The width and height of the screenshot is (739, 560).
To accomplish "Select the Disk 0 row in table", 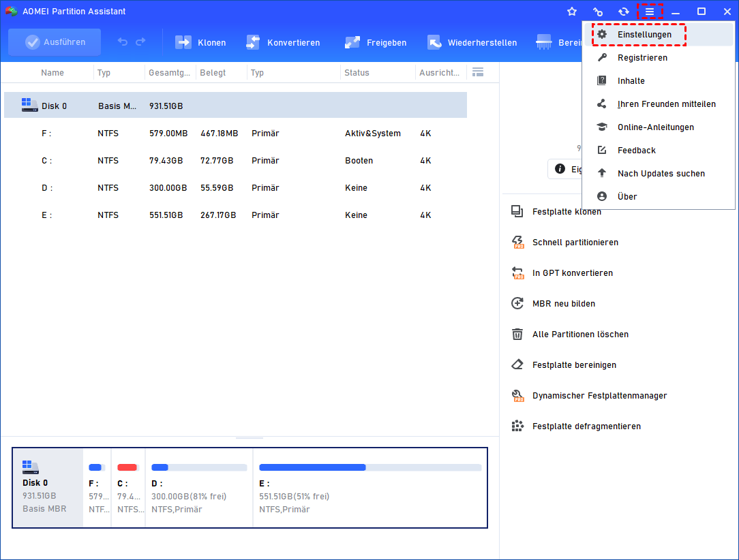I will coord(235,105).
